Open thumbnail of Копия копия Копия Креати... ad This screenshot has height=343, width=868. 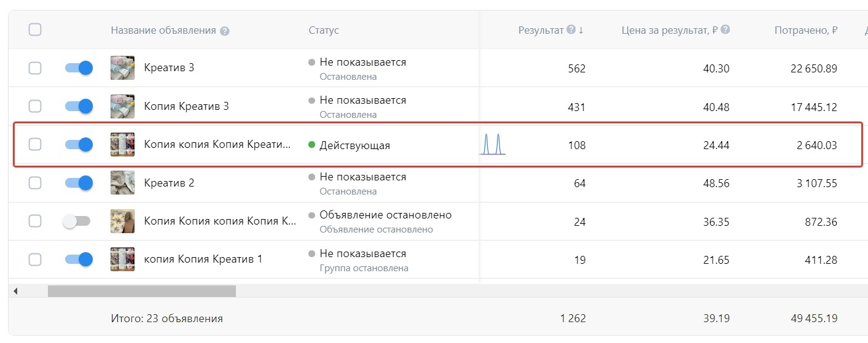pos(122,145)
